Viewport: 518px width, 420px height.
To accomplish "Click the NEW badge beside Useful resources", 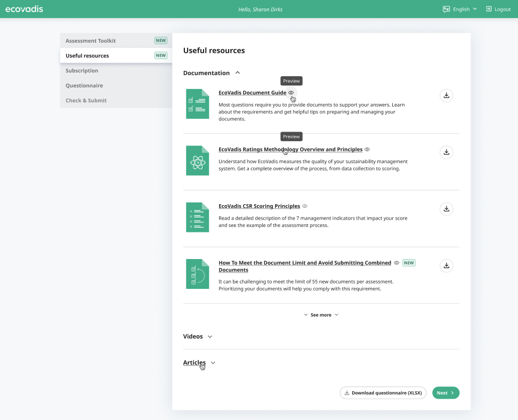I will coord(161,55).
